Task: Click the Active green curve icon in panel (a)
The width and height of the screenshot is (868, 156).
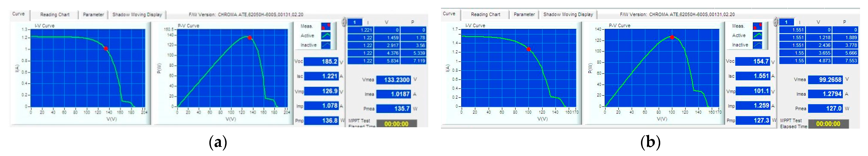Action: click(325, 36)
